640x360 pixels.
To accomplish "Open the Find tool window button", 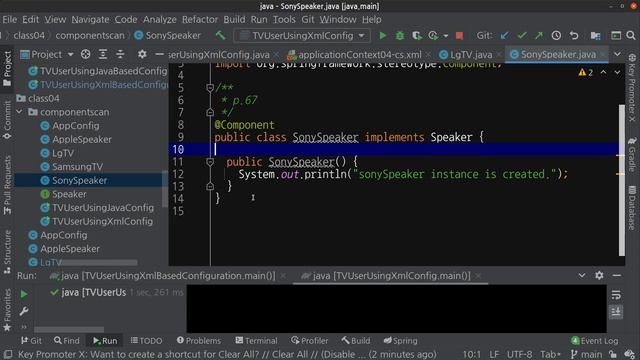I will pos(67,340).
